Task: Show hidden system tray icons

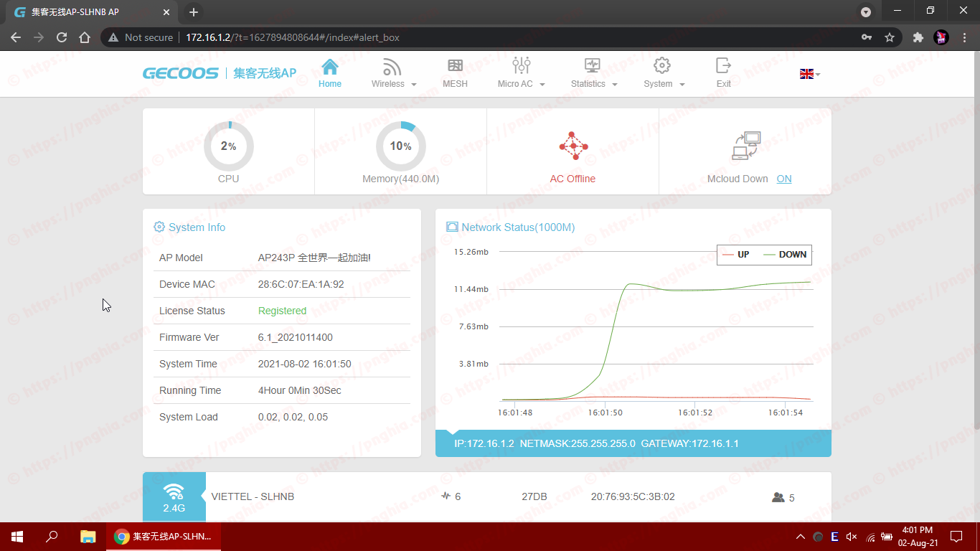Action: coord(801,537)
